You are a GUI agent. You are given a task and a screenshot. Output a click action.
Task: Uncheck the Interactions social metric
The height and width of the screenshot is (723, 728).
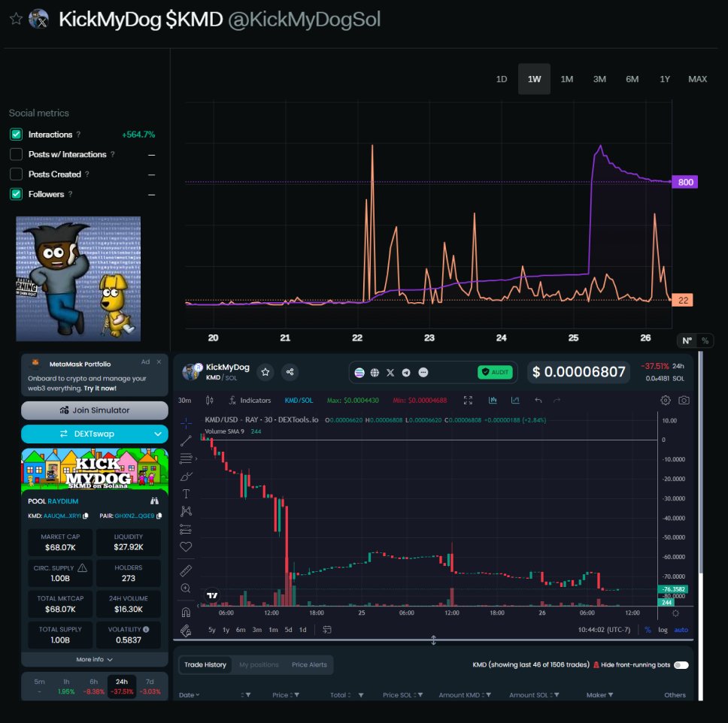pyautogui.click(x=17, y=135)
